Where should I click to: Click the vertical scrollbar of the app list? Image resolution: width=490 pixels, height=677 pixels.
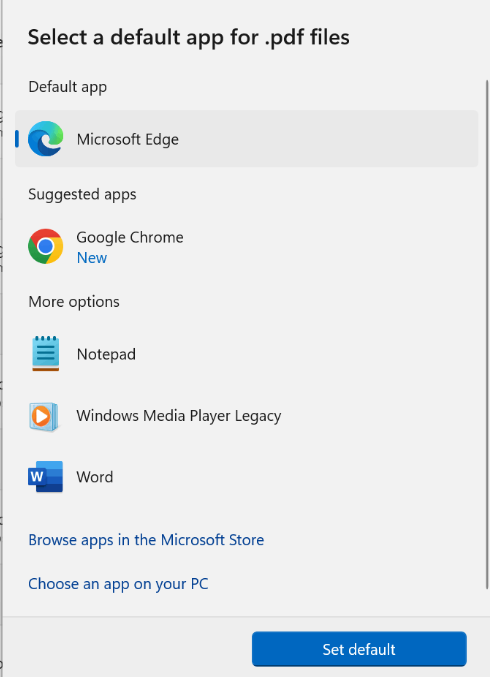coord(487,335)
